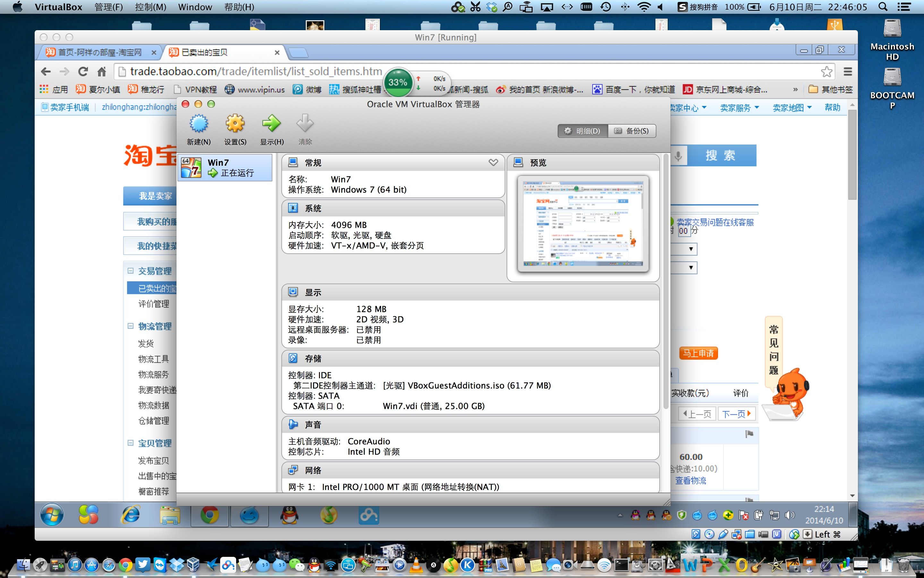The height and width of the screenshot is (578, 924).
Task: Click the Windows Start button
Action: (52, 514)
